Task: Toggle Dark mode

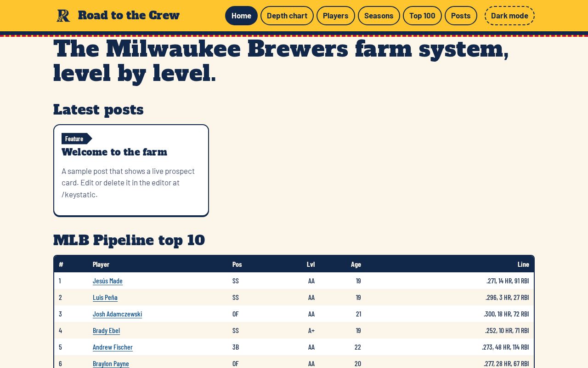Action: point(509,16)
